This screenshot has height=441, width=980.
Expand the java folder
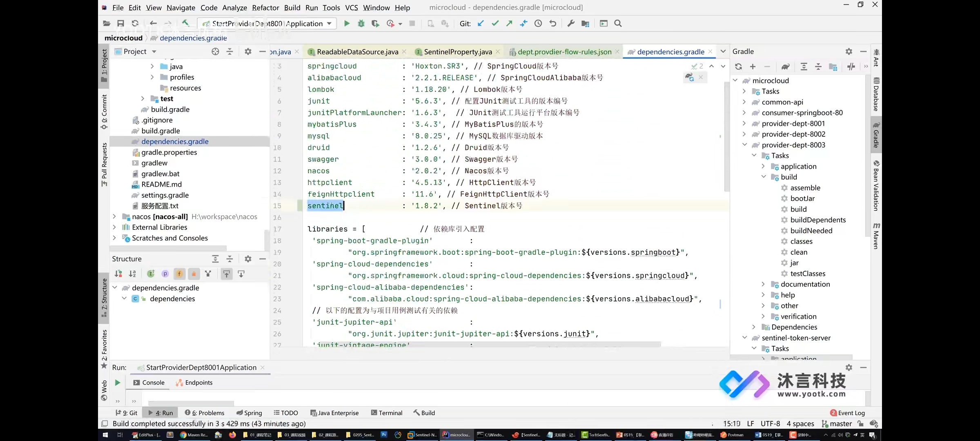point(152,67)
